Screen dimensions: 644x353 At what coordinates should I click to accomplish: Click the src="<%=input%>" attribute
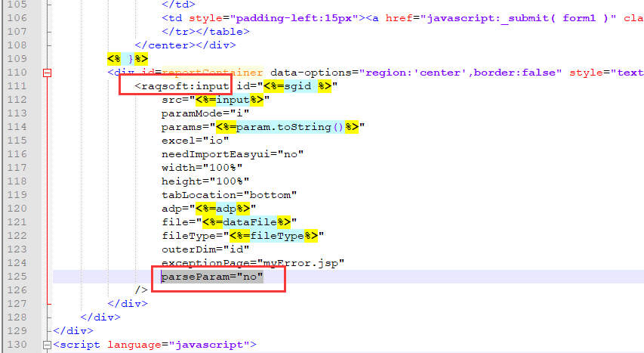pos(216,100)
